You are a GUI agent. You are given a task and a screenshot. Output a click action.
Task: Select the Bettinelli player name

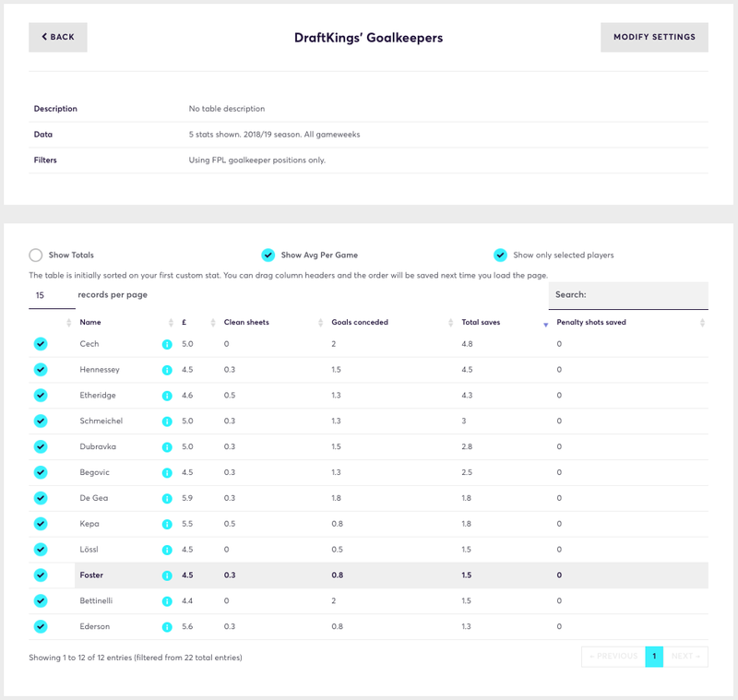pos(96,600)
